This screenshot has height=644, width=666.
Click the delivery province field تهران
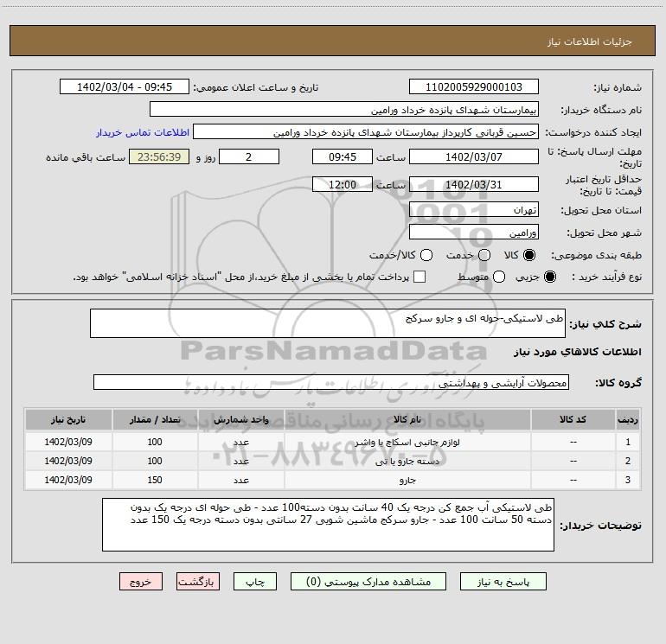click(474, 210)
